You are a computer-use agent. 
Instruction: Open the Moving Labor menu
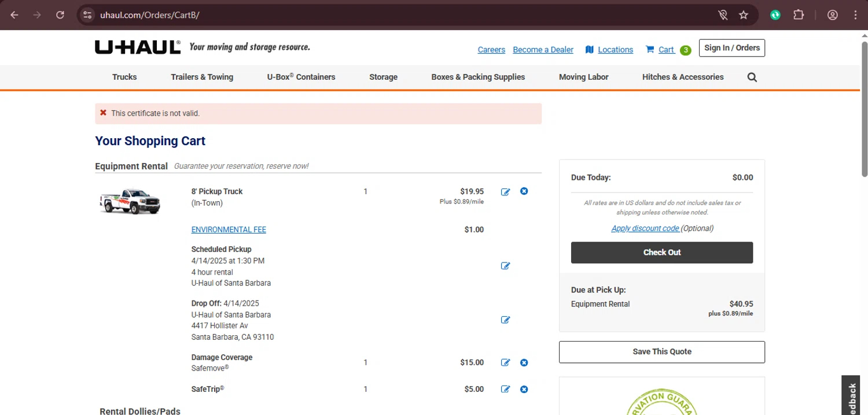pos(583,77)
